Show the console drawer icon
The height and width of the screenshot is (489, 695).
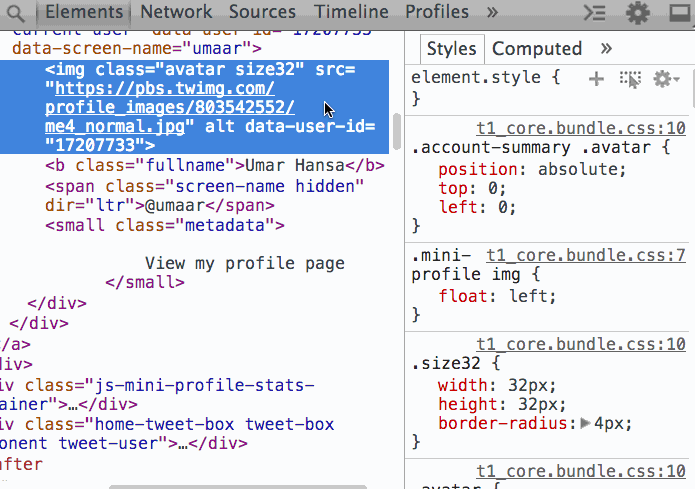594,13
